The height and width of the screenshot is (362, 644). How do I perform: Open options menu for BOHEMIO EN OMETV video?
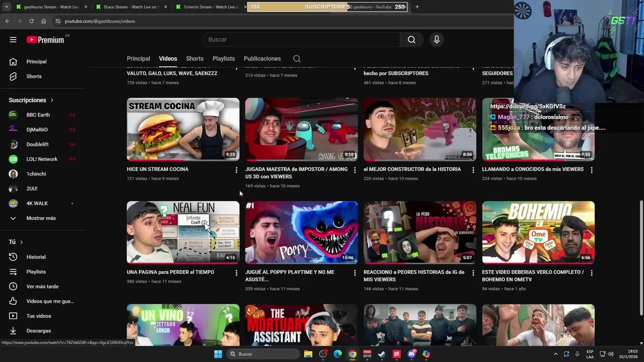[x=592, y=273]
